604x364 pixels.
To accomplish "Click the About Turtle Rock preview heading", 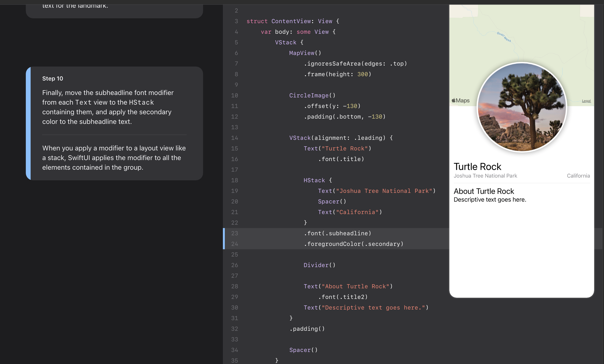I will pos(483,191).
